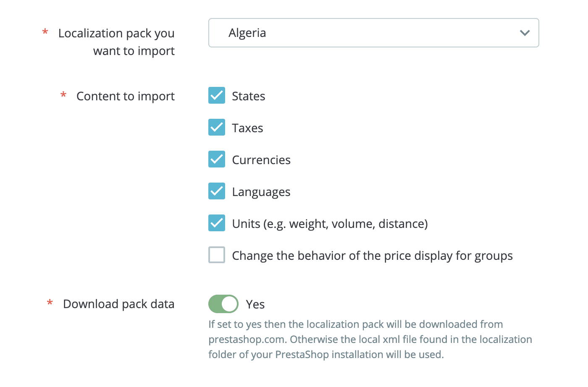Click the Taxes label text

coord(247,128)
